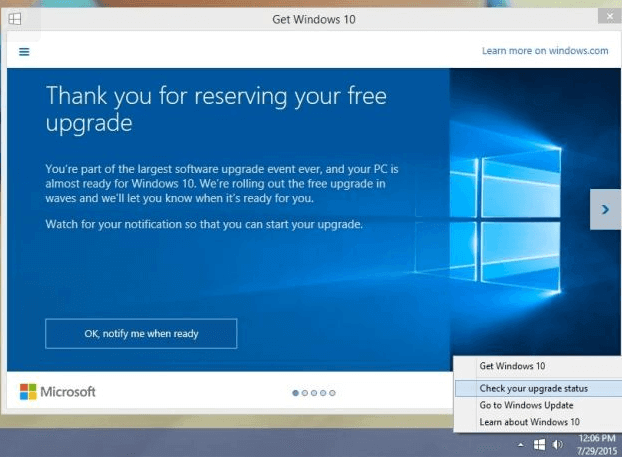Screen dimensions: 622x457
Task: Open the hamburger menu in Get Windows 10
Action: pos(24,51)
